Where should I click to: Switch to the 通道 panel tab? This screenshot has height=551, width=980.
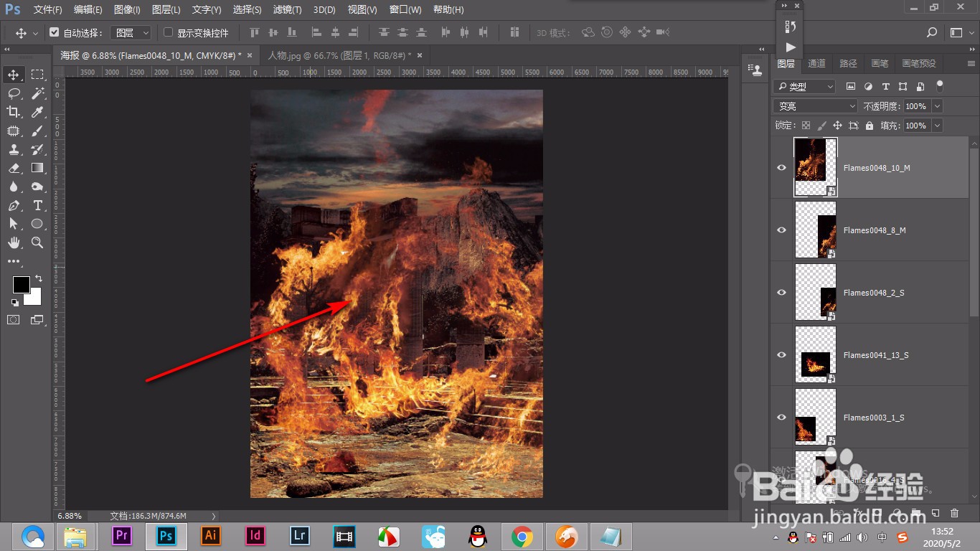[816, 64]
